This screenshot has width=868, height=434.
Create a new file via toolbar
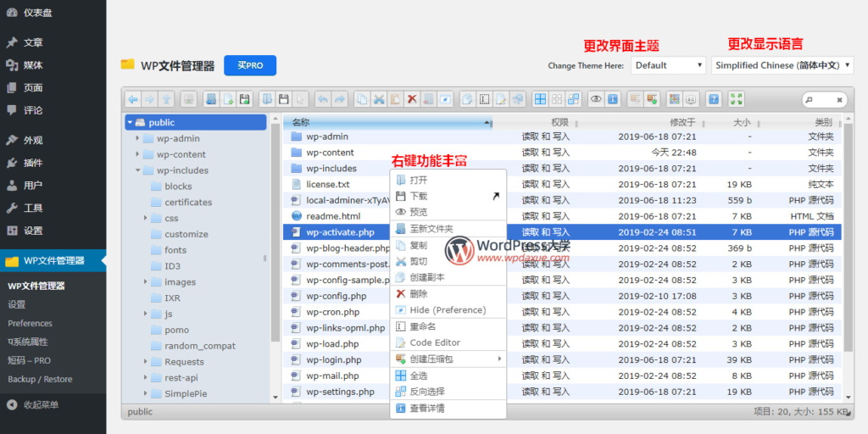click(x=227, y=99)
